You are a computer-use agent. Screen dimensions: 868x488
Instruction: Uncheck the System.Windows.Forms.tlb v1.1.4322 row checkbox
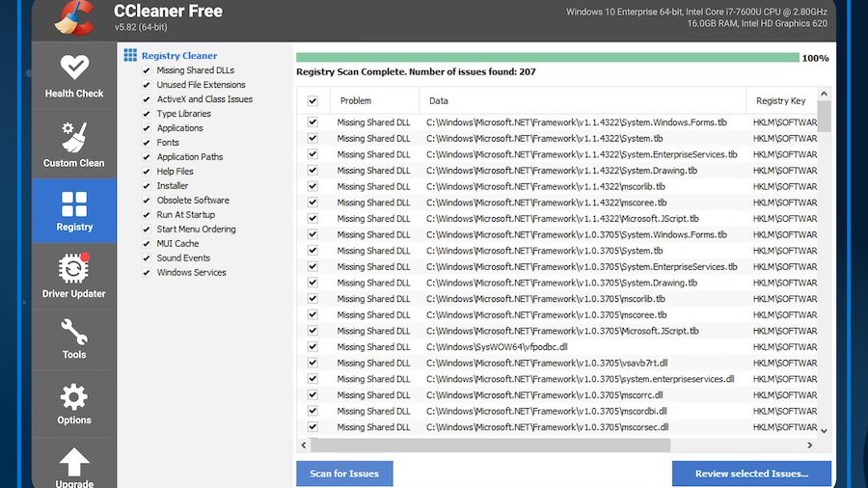[x=312, y=122]
